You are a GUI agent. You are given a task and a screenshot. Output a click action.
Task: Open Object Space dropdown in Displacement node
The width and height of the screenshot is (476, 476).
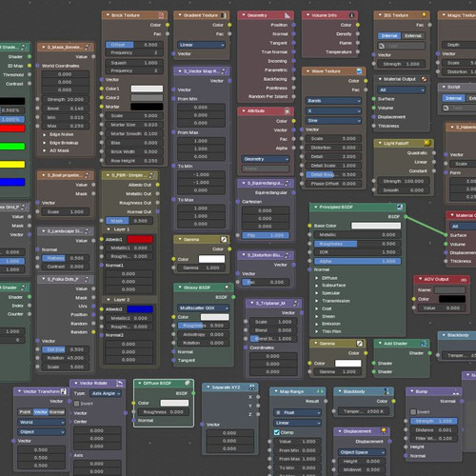tap(362, 452)
